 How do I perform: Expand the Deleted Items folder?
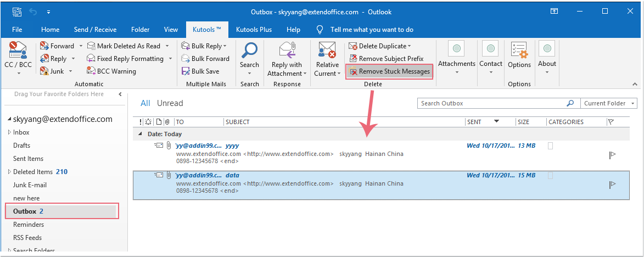point(9,171)
